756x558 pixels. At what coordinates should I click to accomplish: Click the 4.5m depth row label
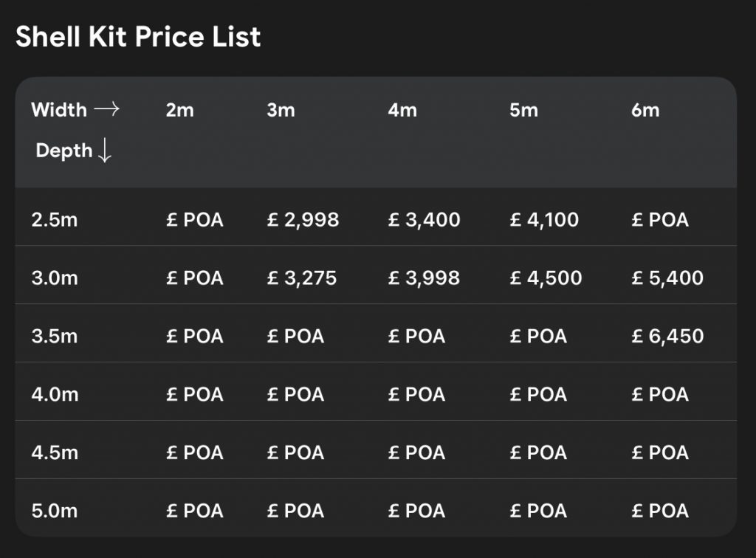[54, 452]
